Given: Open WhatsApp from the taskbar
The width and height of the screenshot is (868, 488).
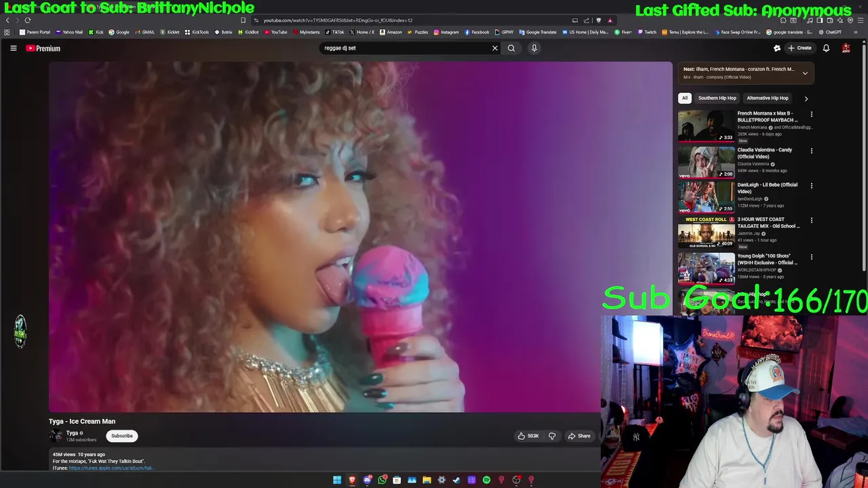Looking at the screenshot, I should (x=382, y=480).
